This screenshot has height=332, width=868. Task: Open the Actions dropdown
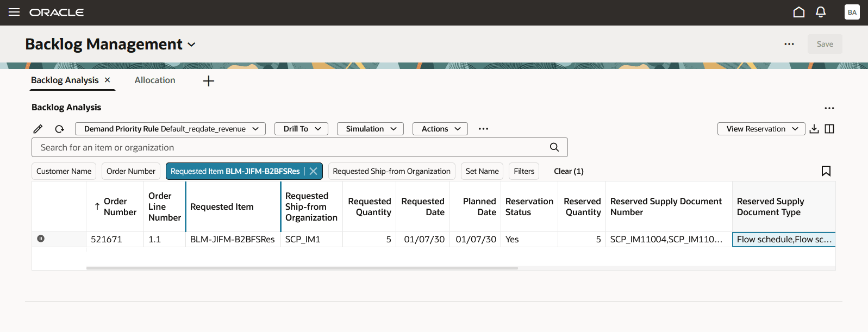coord(440,129)
